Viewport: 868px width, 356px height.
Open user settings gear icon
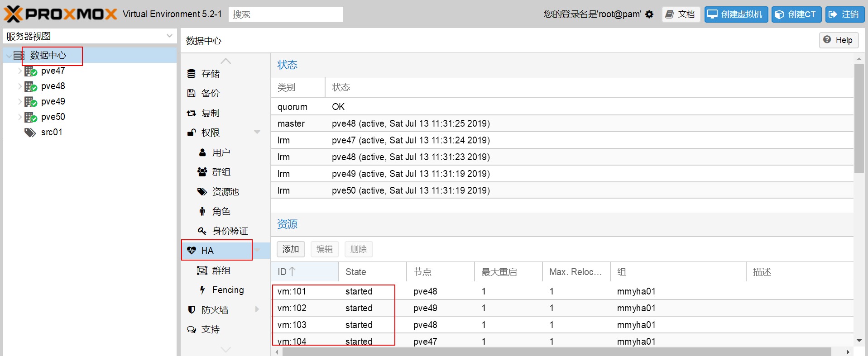click(x=649, y=14)
